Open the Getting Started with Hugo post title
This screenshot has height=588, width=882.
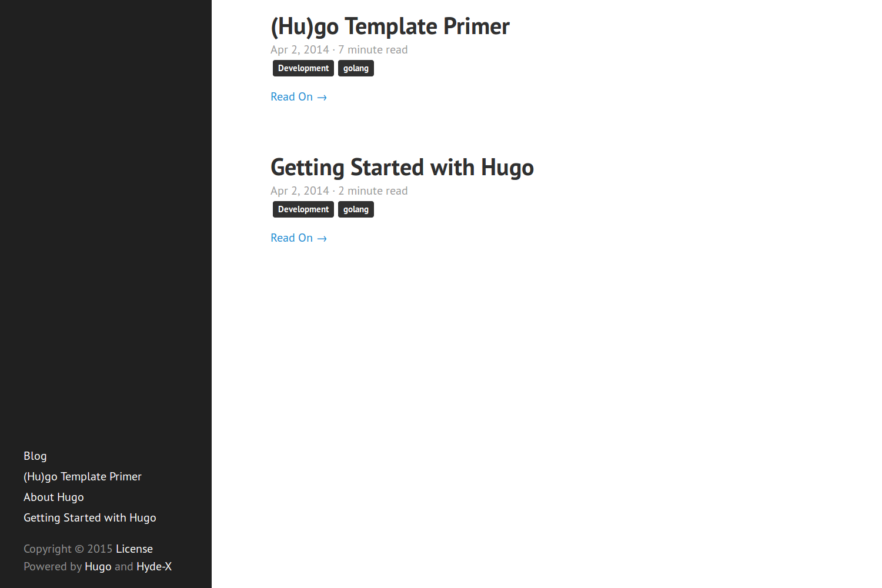pos(402,168)
